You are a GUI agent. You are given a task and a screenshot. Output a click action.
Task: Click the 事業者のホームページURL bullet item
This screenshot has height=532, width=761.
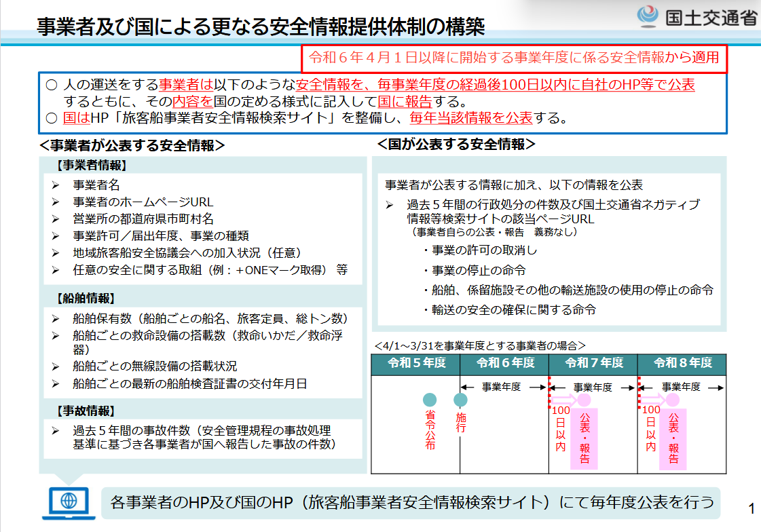(143, 202)
